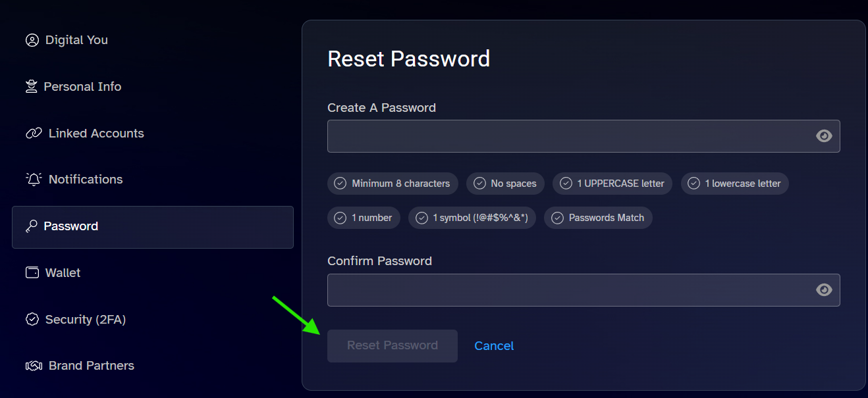Viewport: 868px width, 398px height.
Task: Click the 1 UPPERCASE letter requirement chip
Action: pos(612,184)
